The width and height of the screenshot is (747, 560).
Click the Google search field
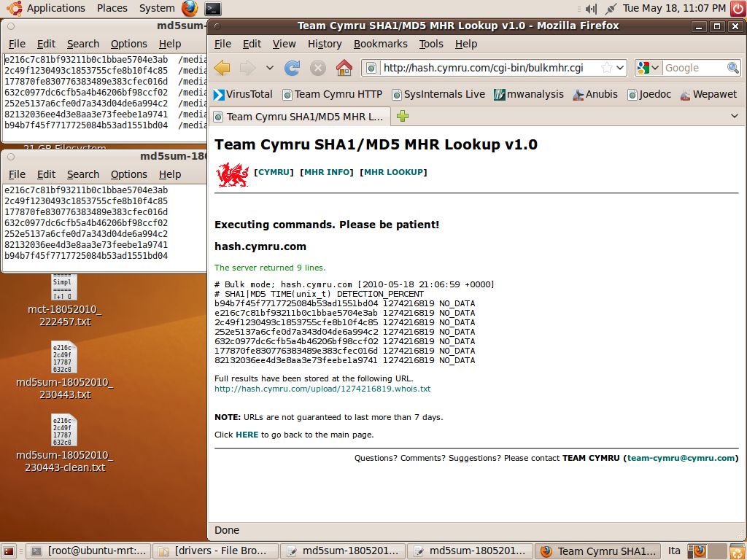(x=694, y=68)
